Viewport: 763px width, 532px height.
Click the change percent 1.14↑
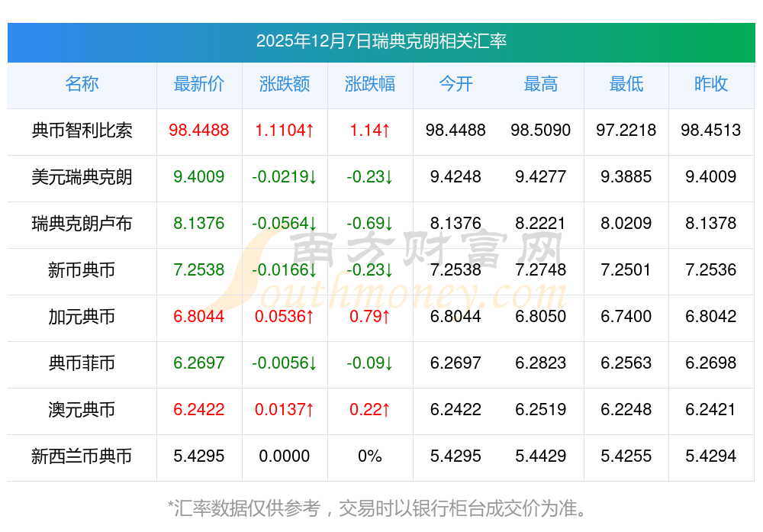pos(370,131)
